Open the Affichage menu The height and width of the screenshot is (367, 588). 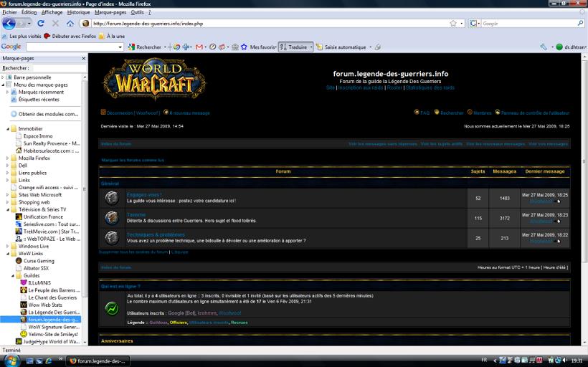[x=52, y=12]
